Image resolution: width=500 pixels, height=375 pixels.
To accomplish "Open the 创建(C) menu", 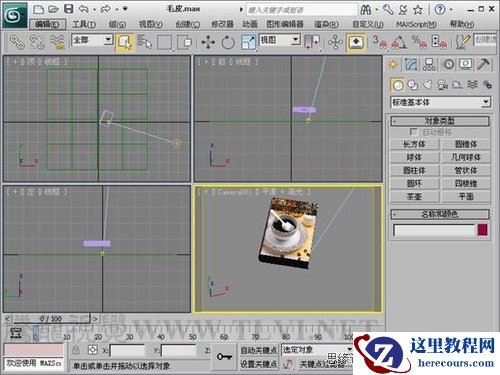I will [x=188, y=24].
